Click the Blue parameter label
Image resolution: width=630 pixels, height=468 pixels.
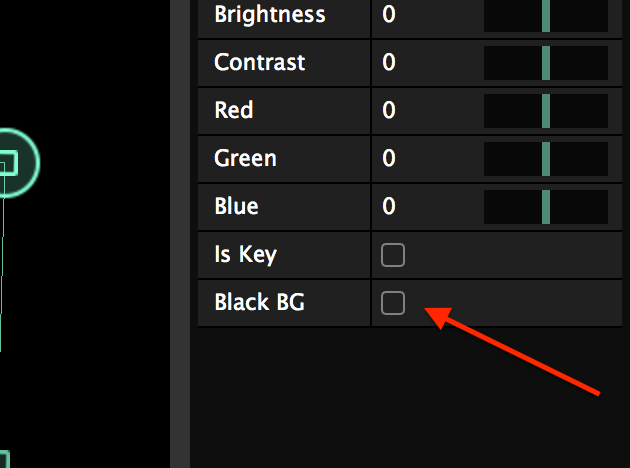tap(236, 206)
